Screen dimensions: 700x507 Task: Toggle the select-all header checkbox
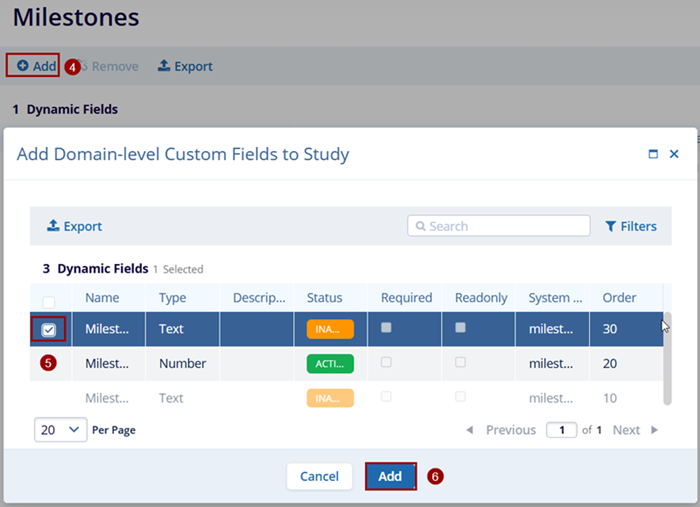49,299
